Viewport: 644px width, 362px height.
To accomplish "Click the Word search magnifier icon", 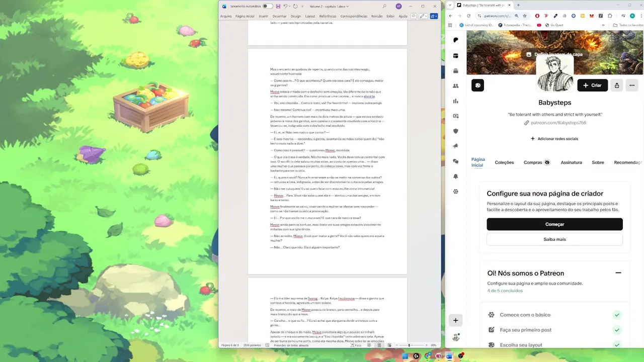I will [x=384, y=6].
